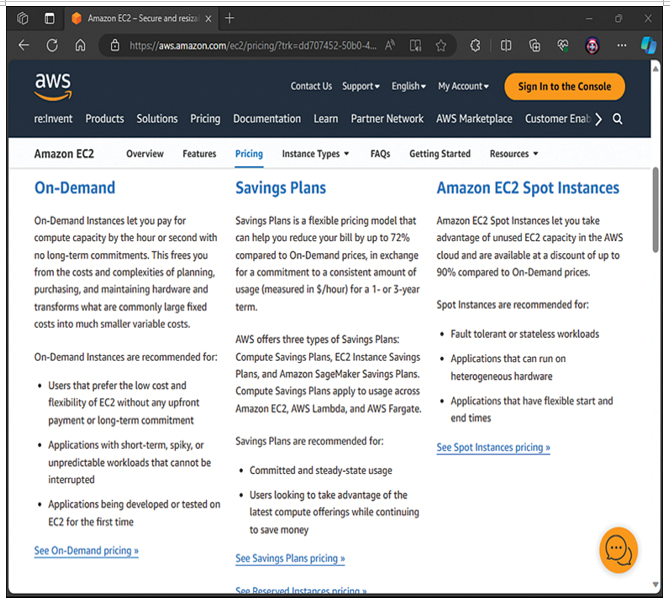Close the Amazon EC2 browser tab

[208, 19]
